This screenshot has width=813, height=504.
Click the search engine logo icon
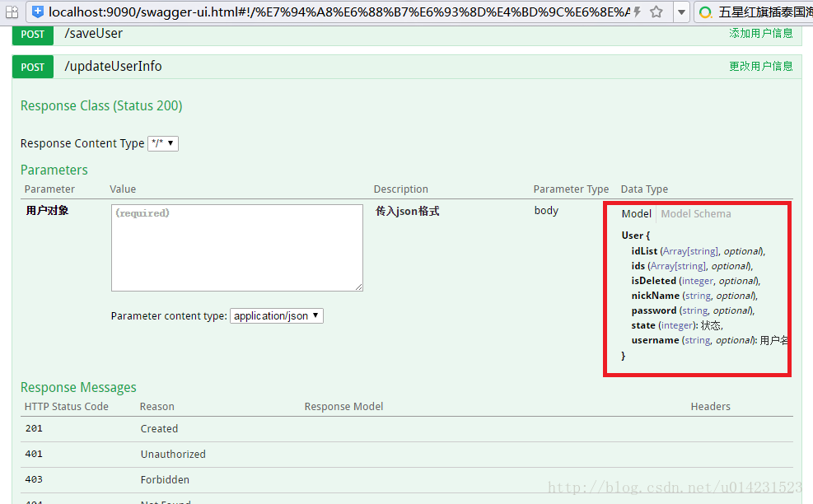705,12
